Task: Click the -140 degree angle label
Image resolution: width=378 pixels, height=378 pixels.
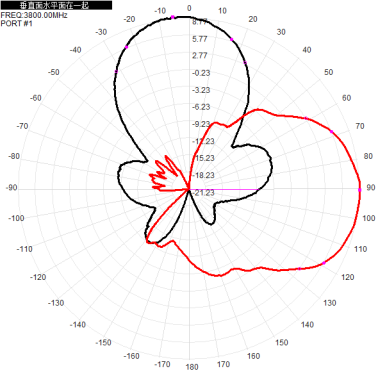Action: tap(78, 325)
